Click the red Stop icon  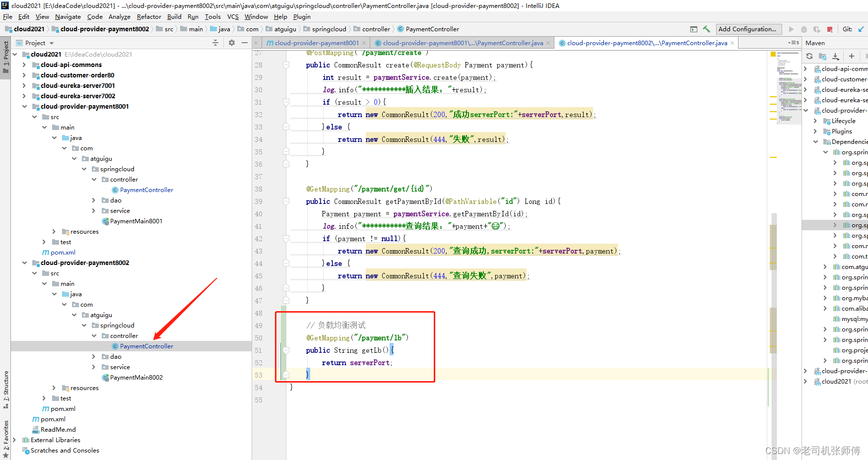(830, 29)
